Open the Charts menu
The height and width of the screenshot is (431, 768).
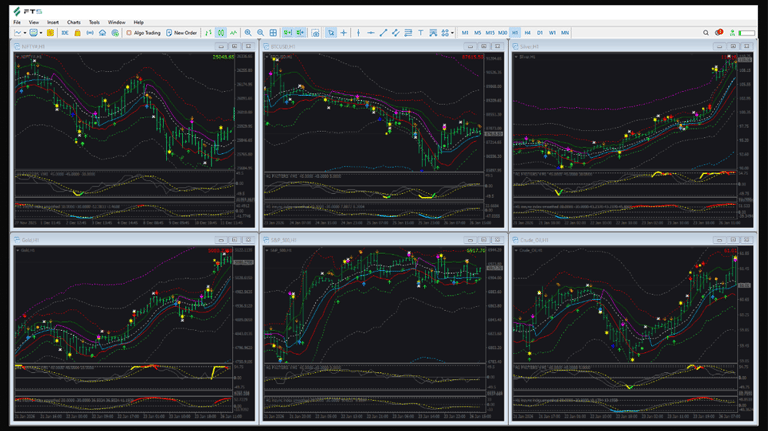[x=73, y=23]
